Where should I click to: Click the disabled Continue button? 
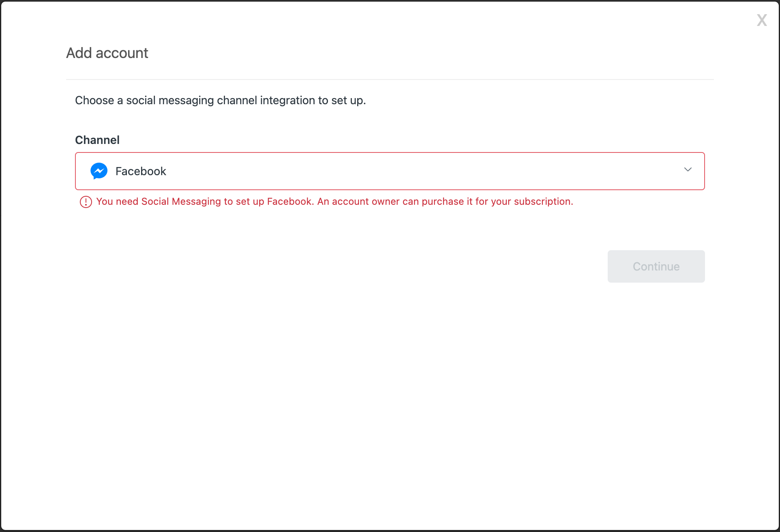pyautogui.click(x=656, y=266)
